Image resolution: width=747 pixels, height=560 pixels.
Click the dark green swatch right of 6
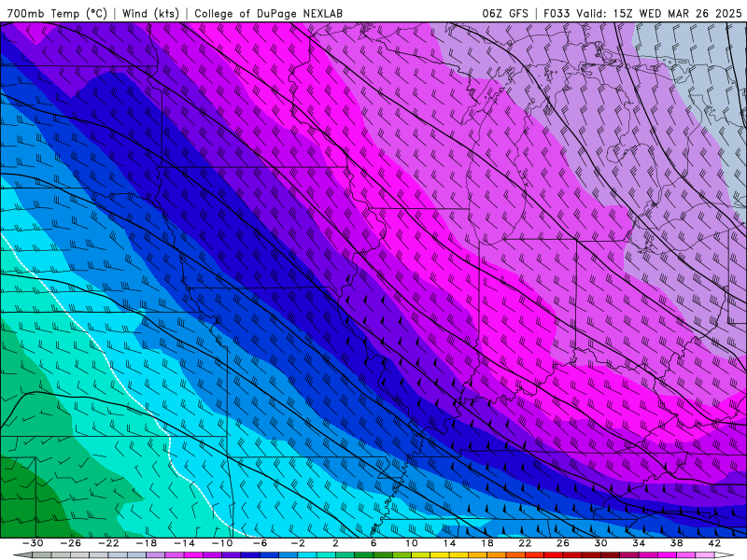coord(383,554)
